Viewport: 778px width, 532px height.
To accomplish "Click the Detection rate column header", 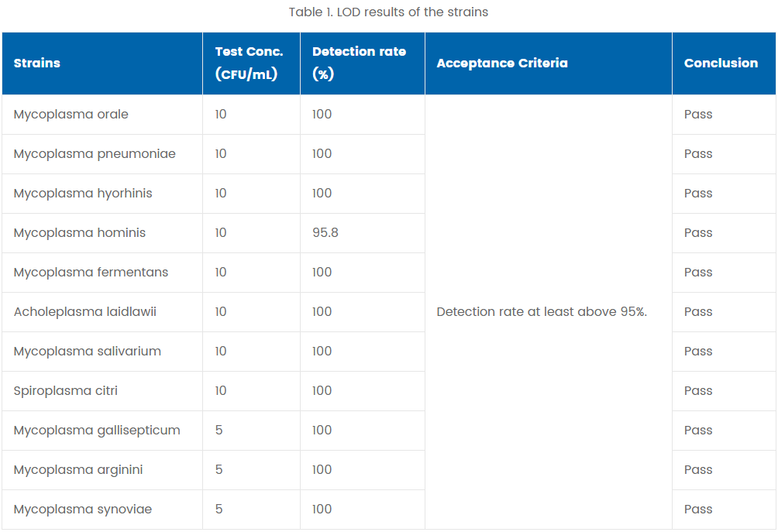I will tap(359, 63).
